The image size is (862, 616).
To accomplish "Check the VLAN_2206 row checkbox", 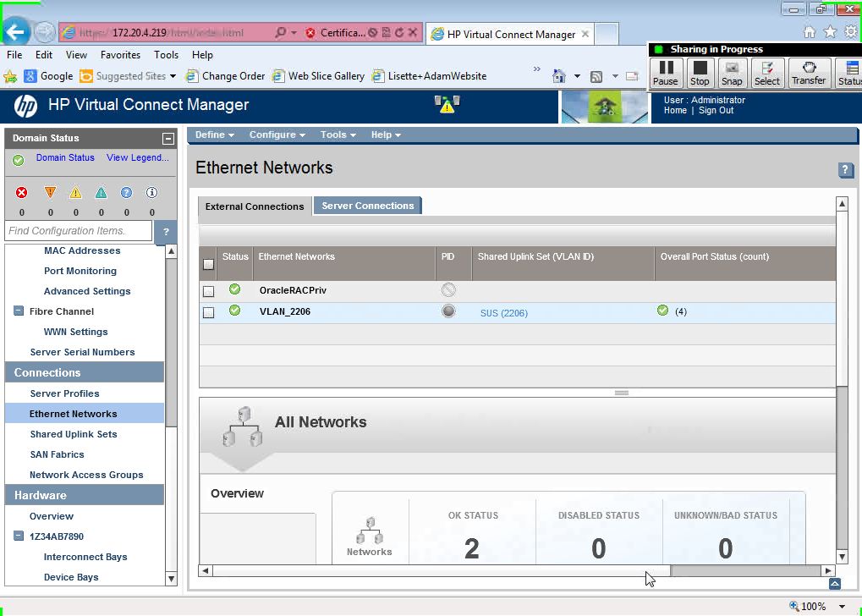I will [208, 312].
